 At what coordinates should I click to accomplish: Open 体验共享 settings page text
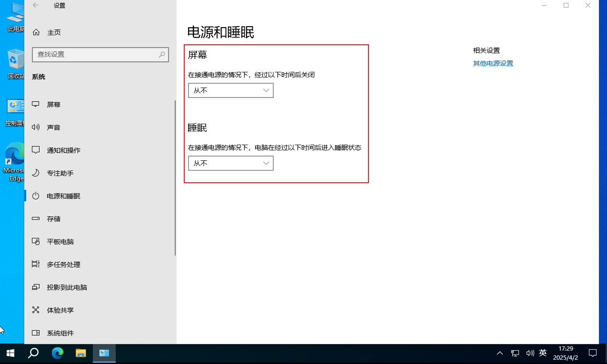pos(60,310)
